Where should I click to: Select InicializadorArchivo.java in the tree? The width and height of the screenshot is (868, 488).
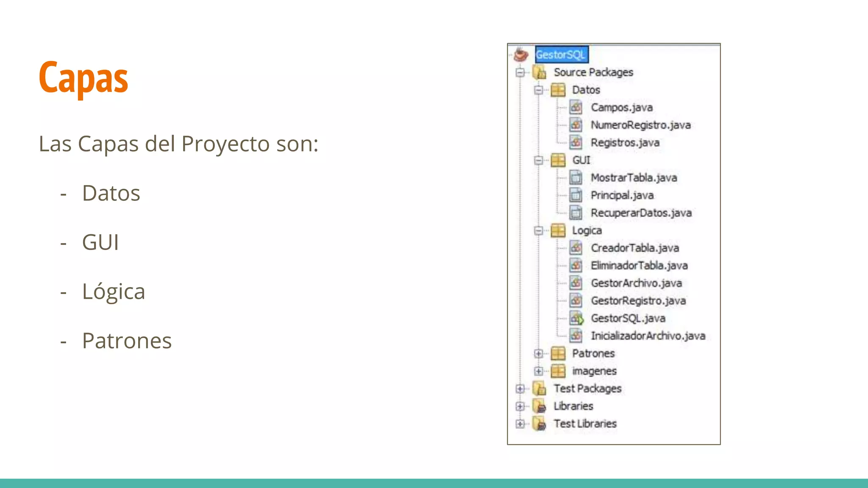coord(648,336)
